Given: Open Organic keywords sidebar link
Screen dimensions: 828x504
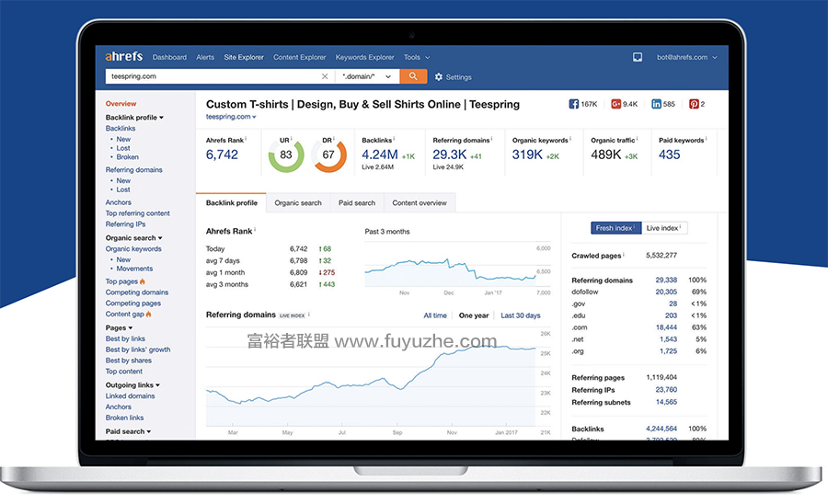Looking at the screenshot, I should click(x=133, y=249).
